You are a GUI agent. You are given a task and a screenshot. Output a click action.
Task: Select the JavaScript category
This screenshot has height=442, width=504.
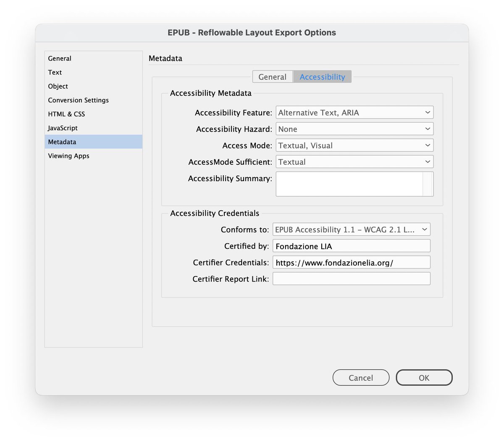[x=93, y=128]
